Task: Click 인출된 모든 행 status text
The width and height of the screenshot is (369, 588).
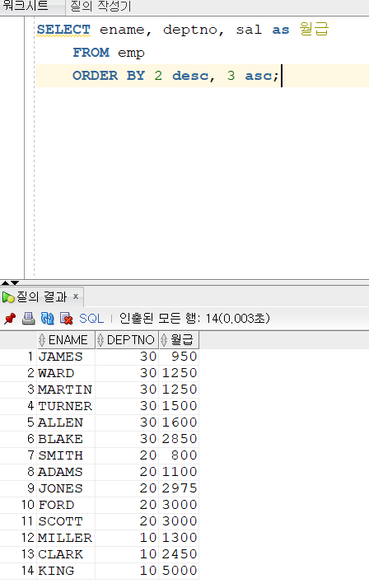Action: 194,319
